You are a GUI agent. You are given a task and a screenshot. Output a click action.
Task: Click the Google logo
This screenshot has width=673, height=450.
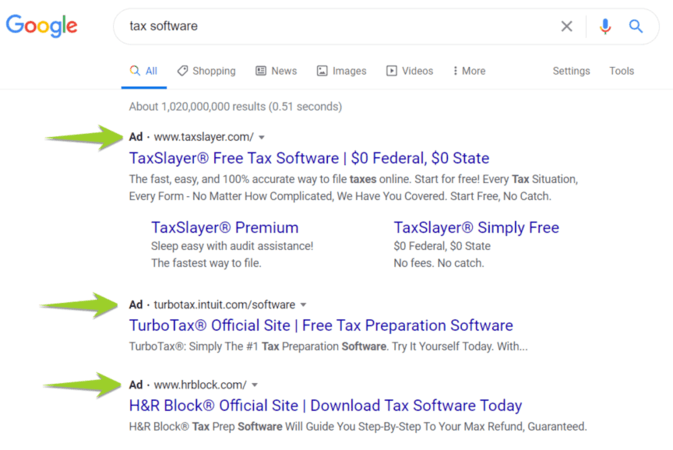(41, 26)
